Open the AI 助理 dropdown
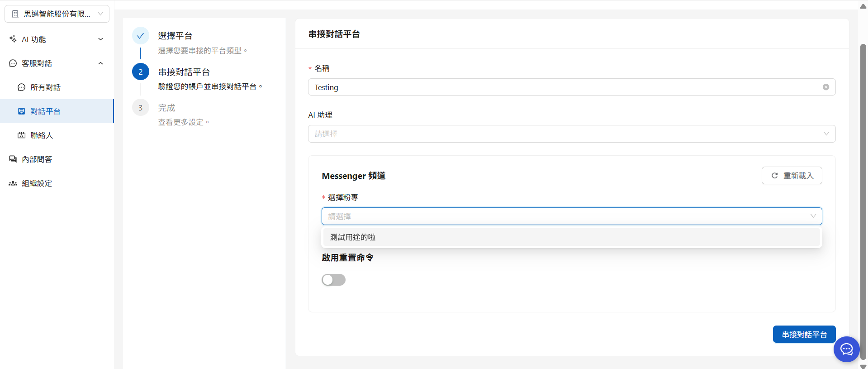 pos(571,134)
